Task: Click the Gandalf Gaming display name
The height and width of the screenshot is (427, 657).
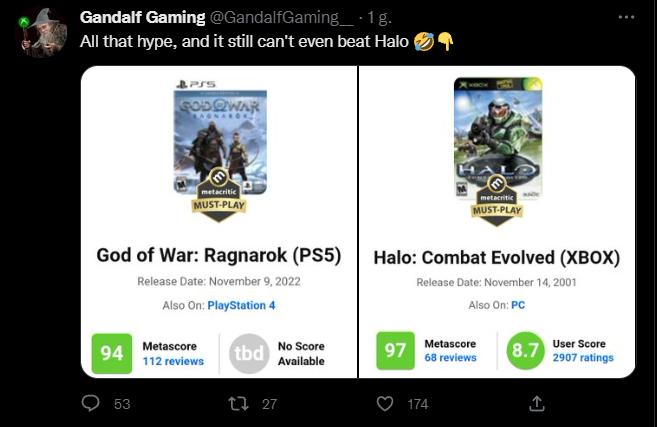Action: click(x=140, y=19)
